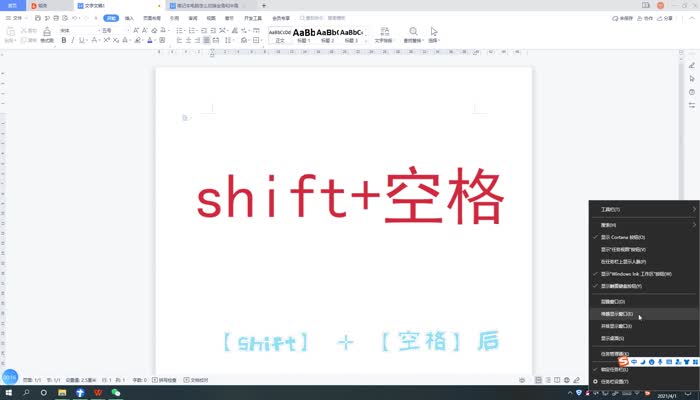This screenshot has width=700, height=400.
Task: Toggle 拼写检查 spell check in status bar
Action: pos(164,380)
